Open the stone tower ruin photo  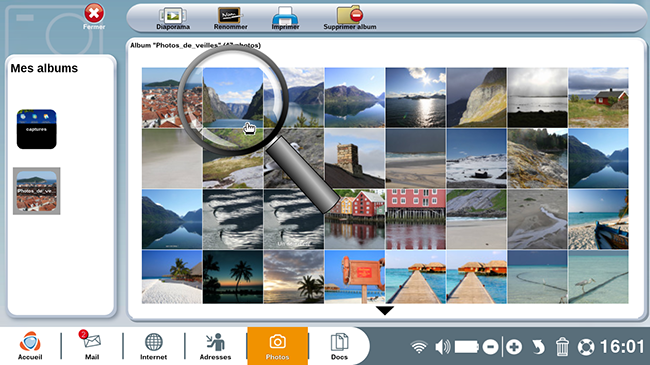click(x=355, y=158)
